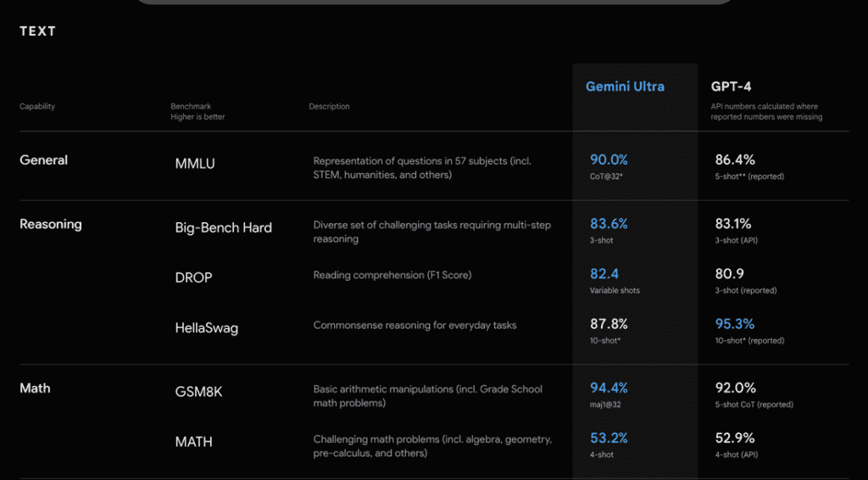Click the 'Reading comprehension (F1 Score)' description
This screenshot has width=868, height=480.
(x=392, y=275)
